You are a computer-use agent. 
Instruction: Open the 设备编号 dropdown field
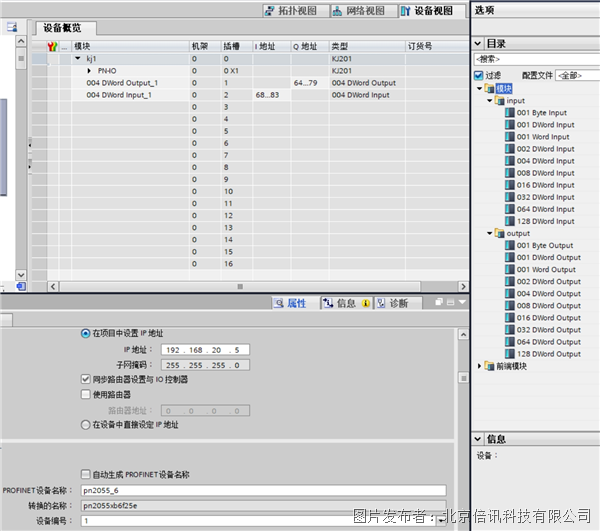coord(264,521)
